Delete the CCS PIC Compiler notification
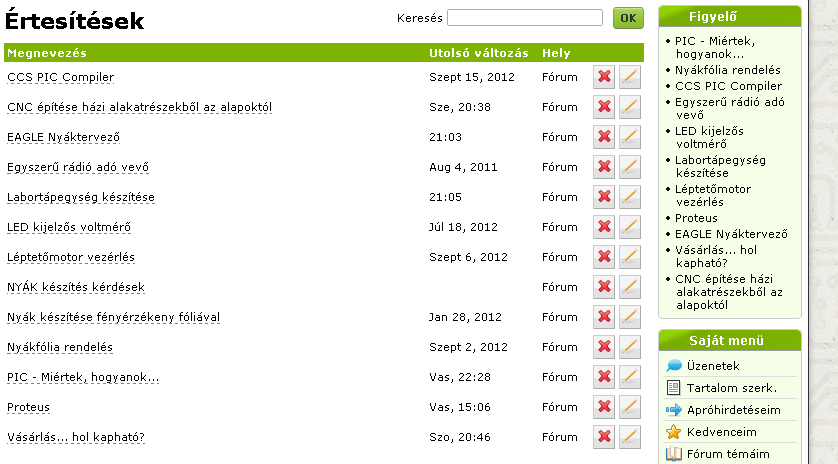 604,77
